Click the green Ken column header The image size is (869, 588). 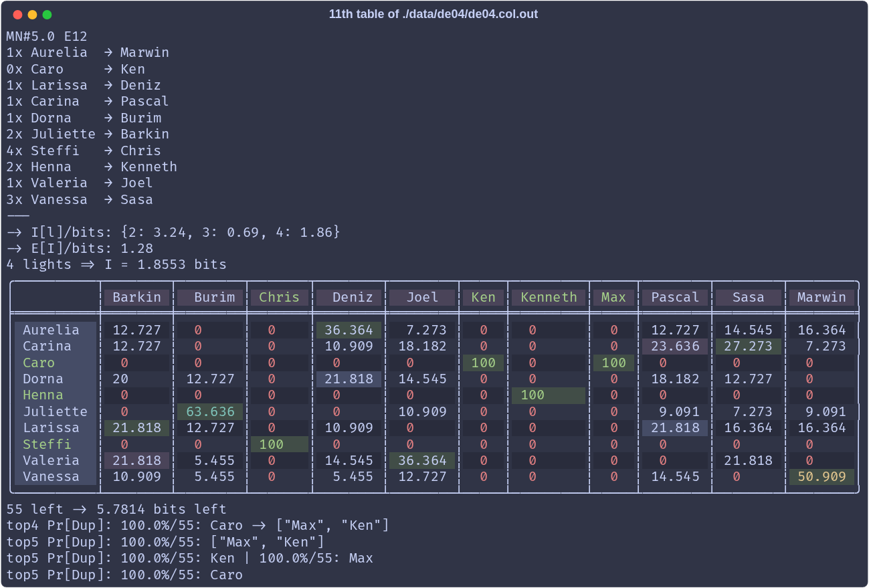point(483,298)
